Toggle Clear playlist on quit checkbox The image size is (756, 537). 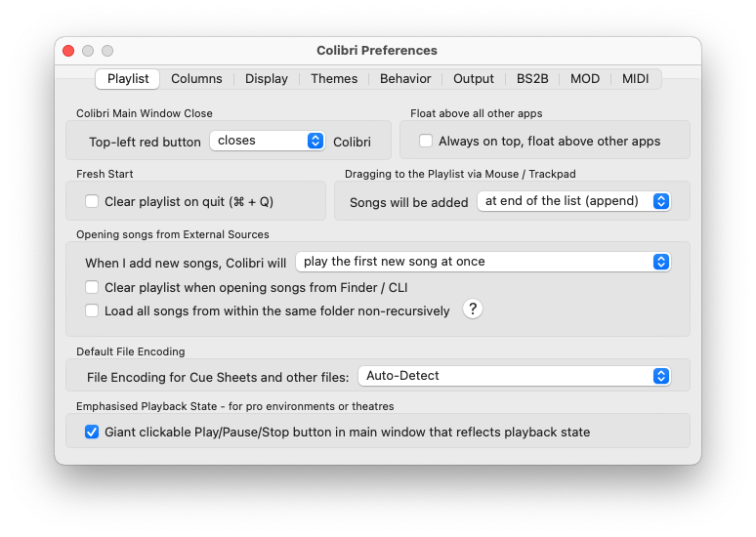pyautogui.click(x=92, y=201)
